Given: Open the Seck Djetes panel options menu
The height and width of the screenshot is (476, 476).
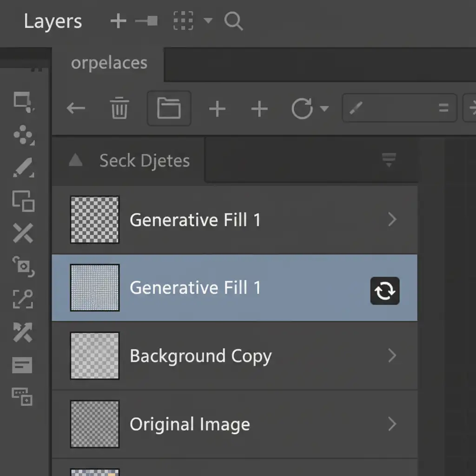Looking at the screenshot, I should (x=389, y=160).
